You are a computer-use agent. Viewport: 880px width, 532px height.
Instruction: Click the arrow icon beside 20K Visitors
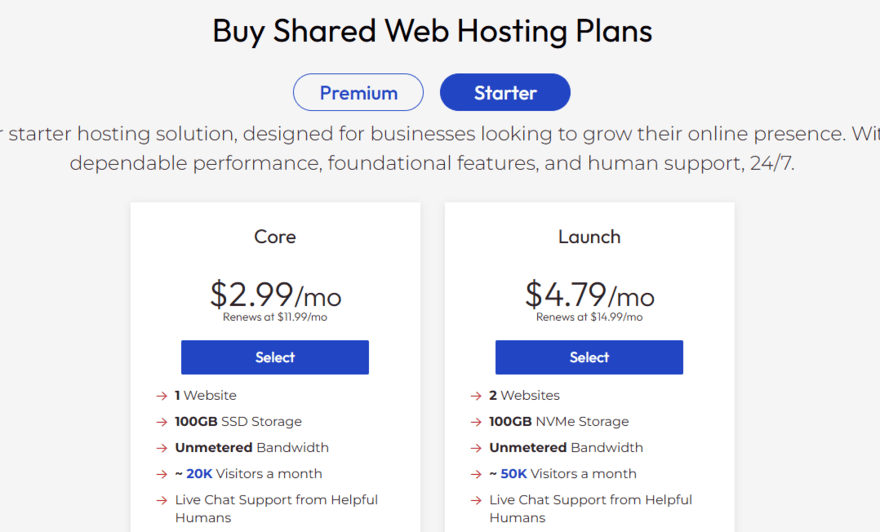coord(162,474)
